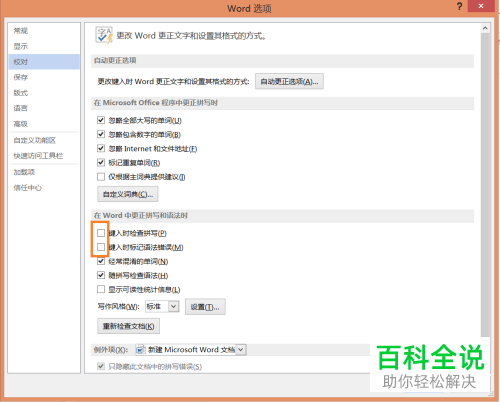Click the 设置(T) button

[205, 307]
